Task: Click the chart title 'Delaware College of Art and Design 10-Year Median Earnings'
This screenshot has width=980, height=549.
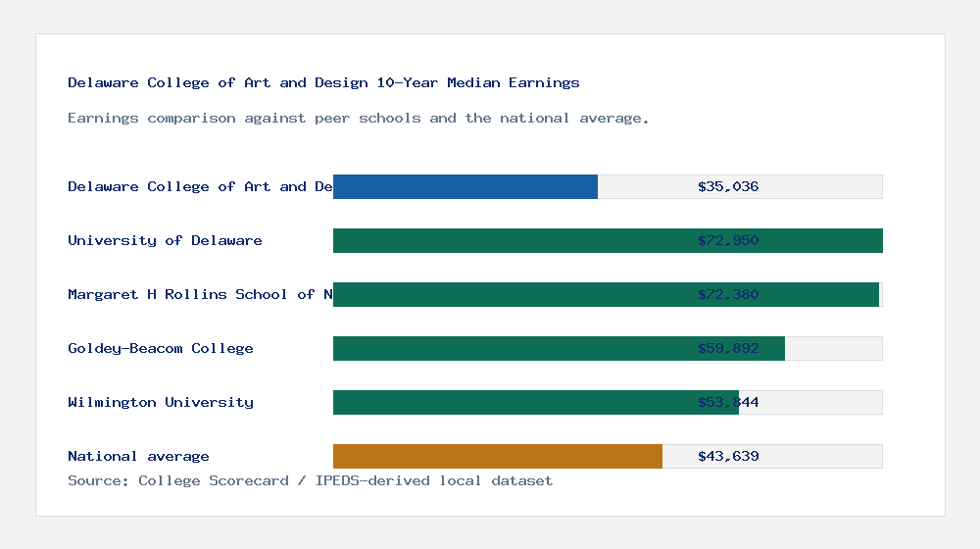Action: point(323,82)
